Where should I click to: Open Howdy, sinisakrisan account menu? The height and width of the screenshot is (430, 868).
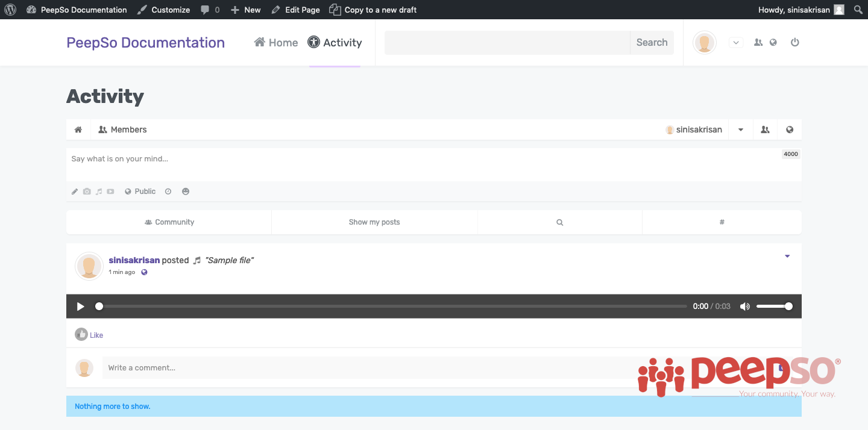(801, 10)
